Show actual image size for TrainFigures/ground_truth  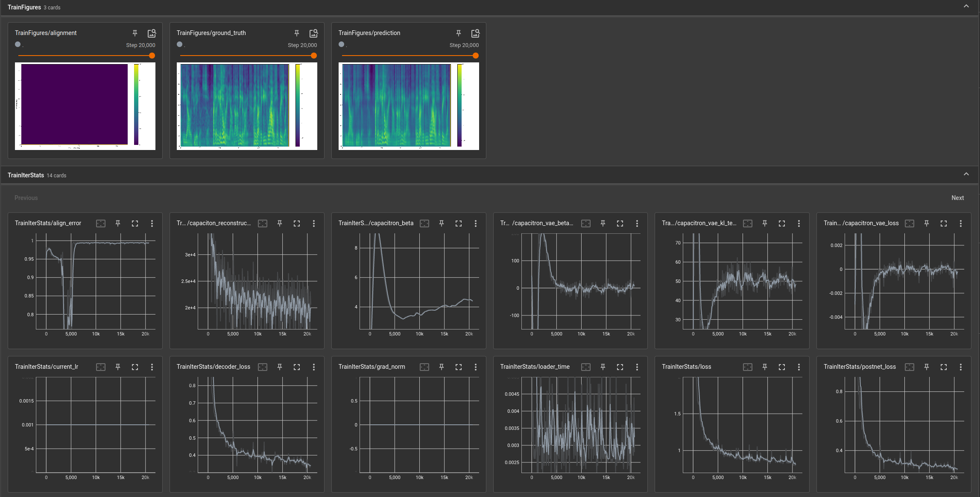313,33
